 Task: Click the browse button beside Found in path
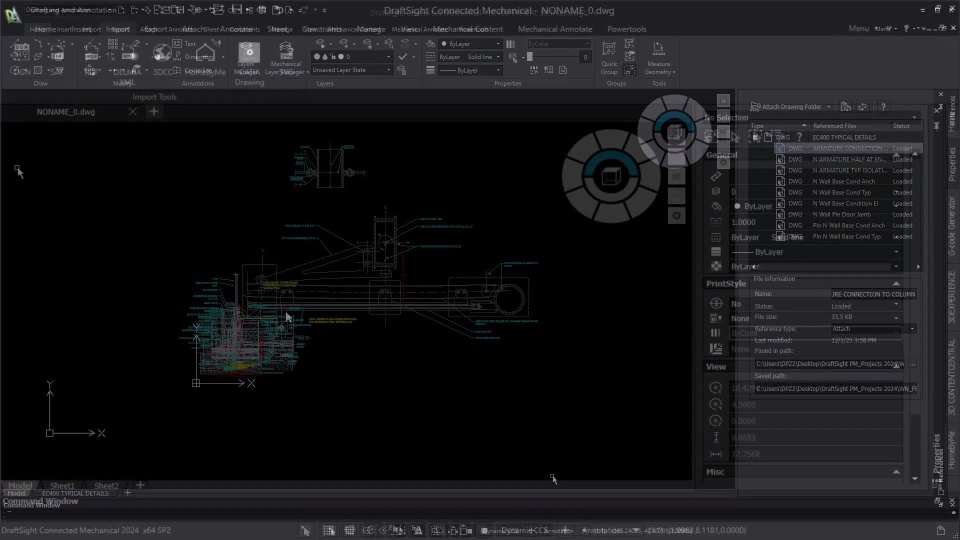pos(912,364)
